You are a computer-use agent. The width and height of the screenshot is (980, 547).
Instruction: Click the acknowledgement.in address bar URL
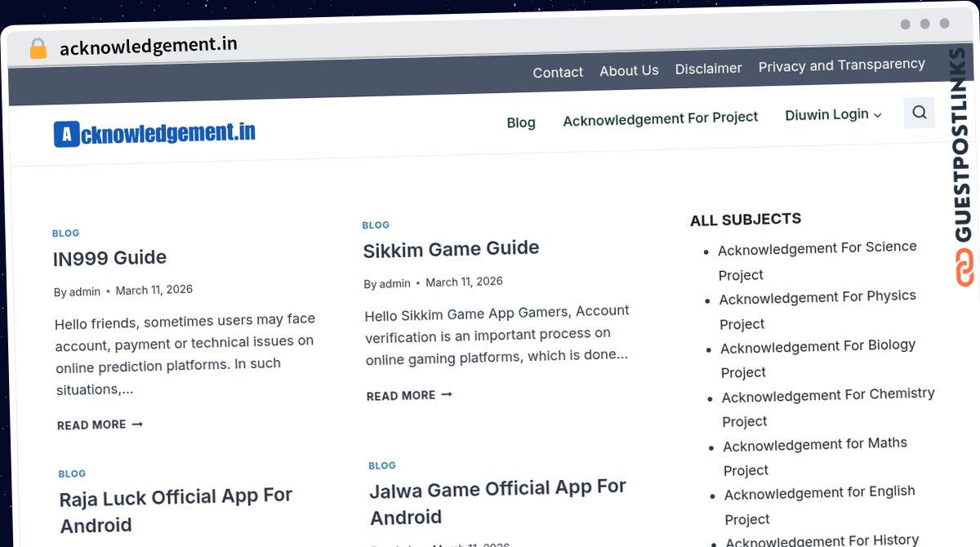coord(149,46)
